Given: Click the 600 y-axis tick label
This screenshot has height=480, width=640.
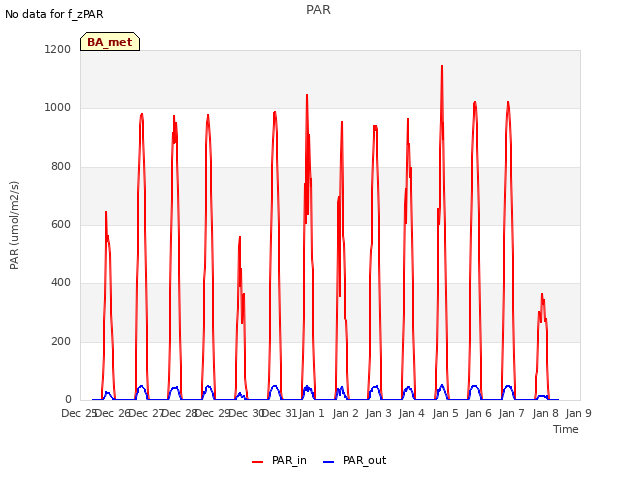Looking at the screenshot, I should [x=61, y=224].
